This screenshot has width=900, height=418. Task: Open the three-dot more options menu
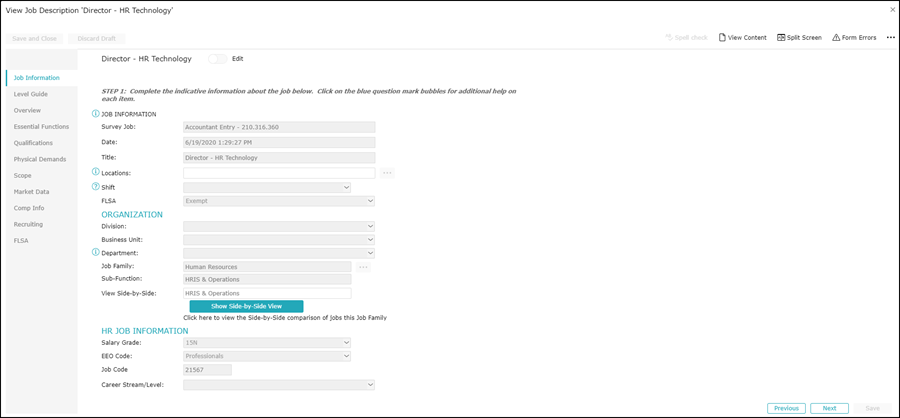[890, 37]
